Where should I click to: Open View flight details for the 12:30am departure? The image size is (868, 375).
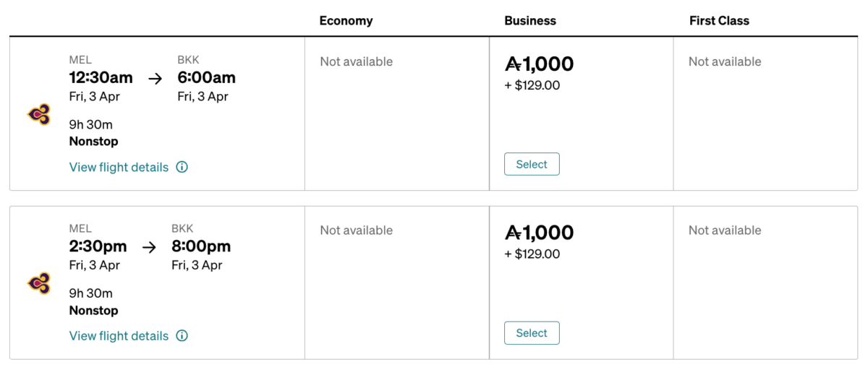119,167
